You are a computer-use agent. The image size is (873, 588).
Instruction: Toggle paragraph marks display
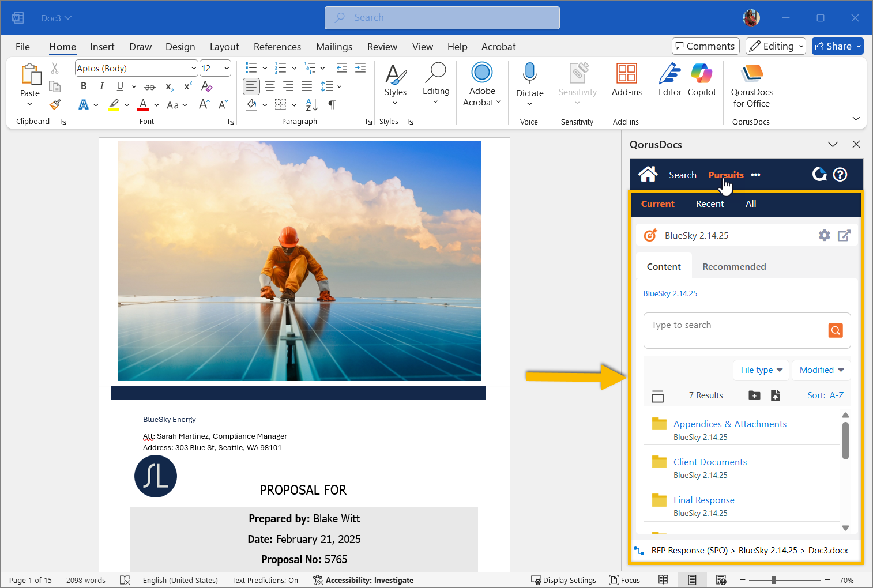tap(332, 105)
